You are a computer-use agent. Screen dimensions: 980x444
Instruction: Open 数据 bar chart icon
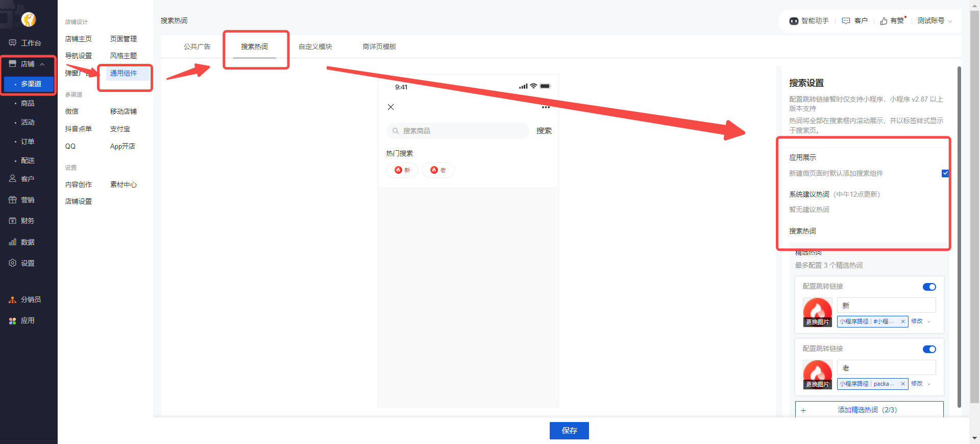13,242
